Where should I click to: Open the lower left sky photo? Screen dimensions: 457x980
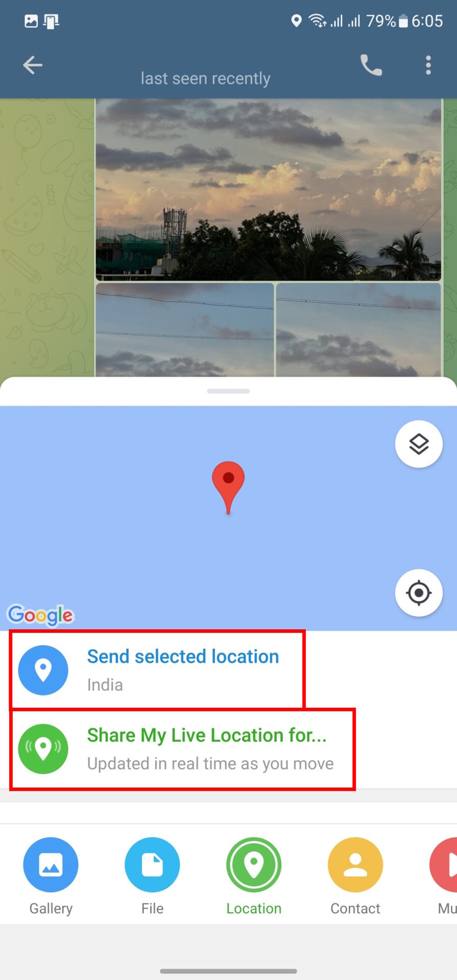185,330
